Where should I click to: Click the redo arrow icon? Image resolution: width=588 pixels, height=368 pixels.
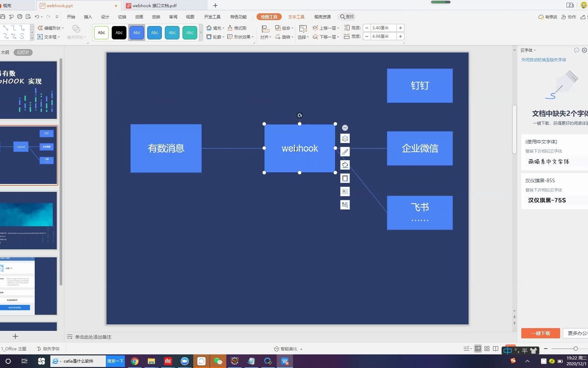point(48,17)
